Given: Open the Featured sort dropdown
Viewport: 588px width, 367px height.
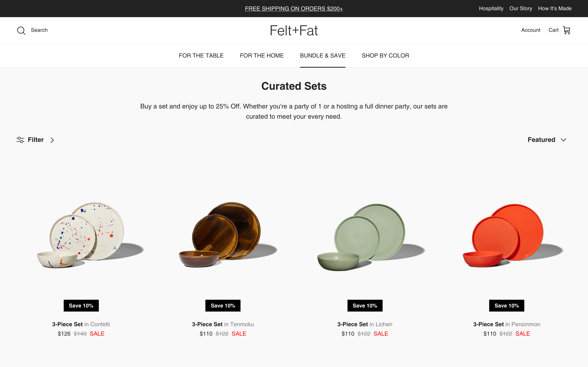Looking at the screenshot, I should tap(547, 140).
